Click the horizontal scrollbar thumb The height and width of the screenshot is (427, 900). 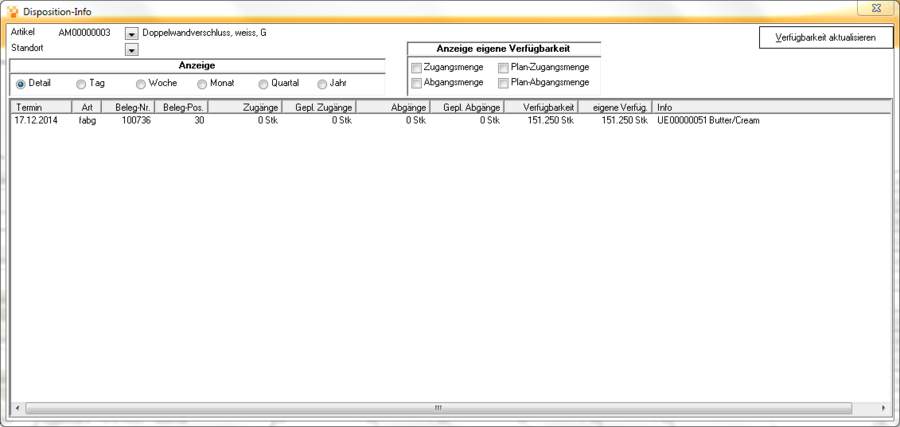point(438,407)
